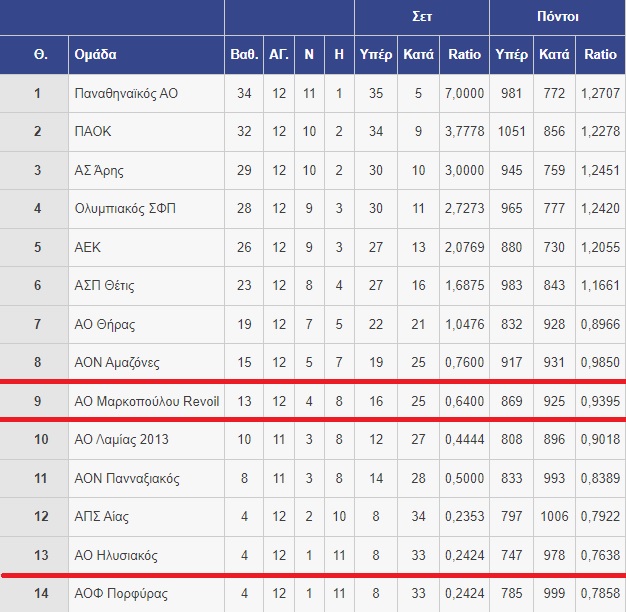Click the ΑΟ Λαμίας 2013 team name
Viewport: 626px width, 612px height.
121,439
